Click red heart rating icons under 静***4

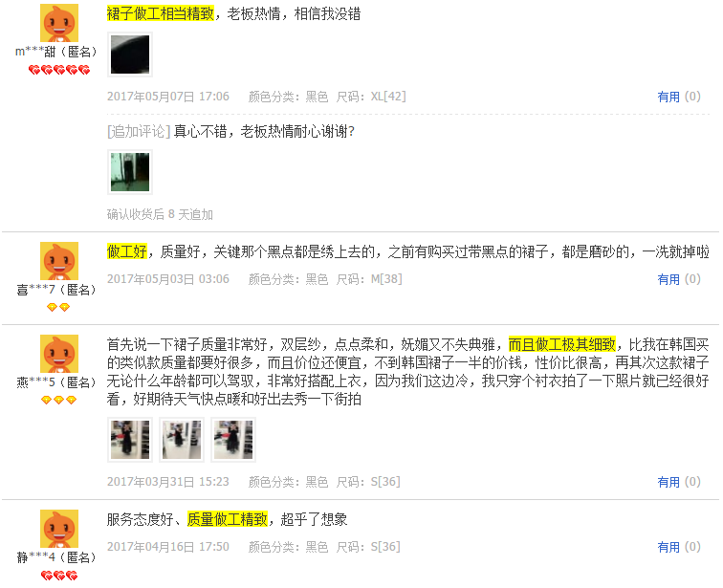click(59, 576)
